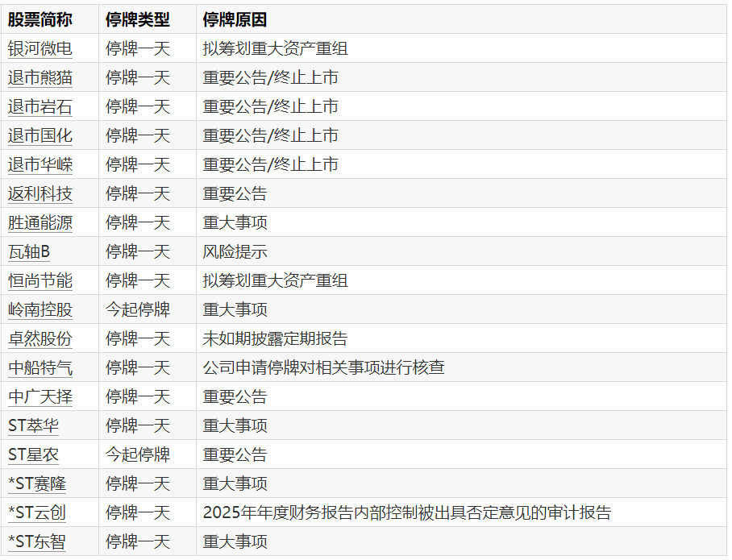Visit the 返利科技 stock link

40,193
